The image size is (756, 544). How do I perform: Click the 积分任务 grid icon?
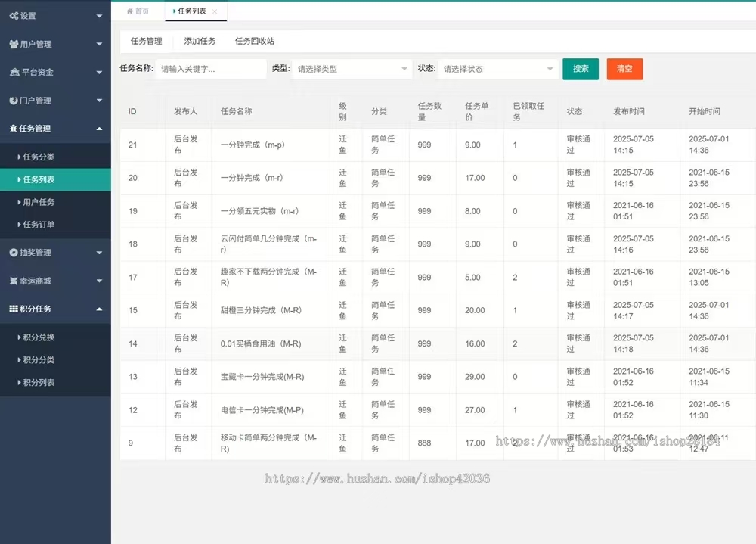tap(14, 308)
